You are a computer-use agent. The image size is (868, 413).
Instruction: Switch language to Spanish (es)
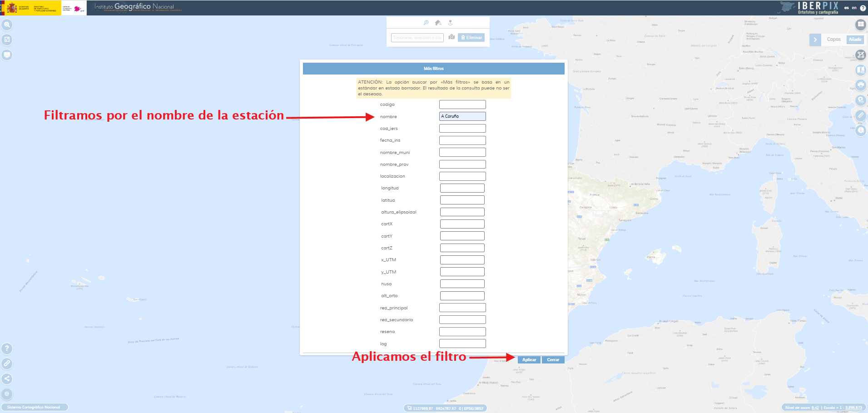[x=846, y=8]
